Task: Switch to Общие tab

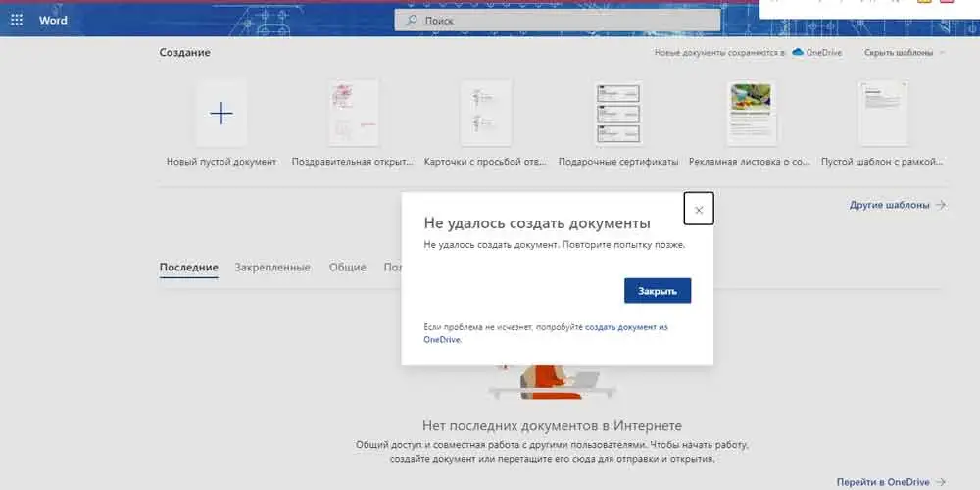Action: tap(348, 268)
